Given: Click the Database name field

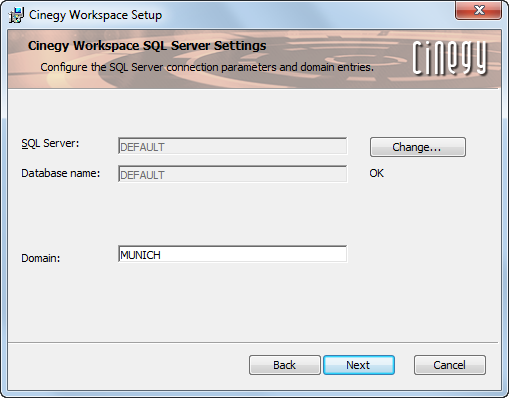Looking at the screenshot, I should [232, 174].
